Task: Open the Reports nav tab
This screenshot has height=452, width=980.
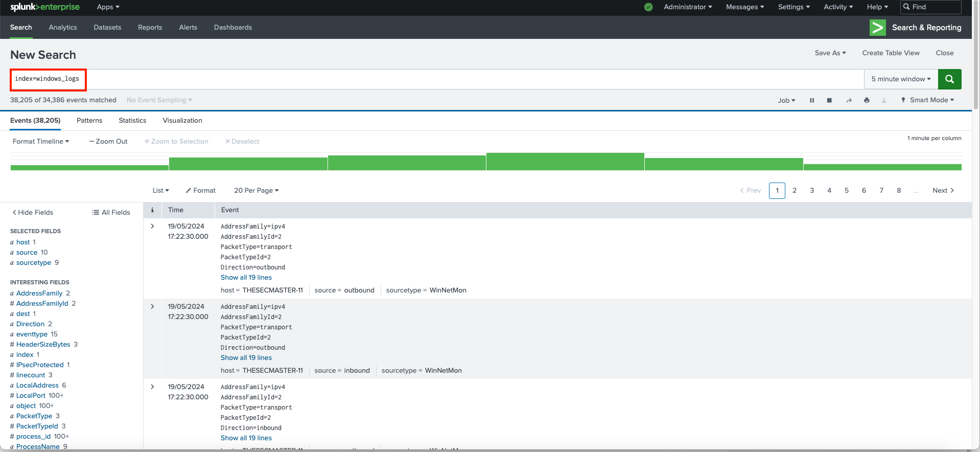Action: [x=150, y=28]
